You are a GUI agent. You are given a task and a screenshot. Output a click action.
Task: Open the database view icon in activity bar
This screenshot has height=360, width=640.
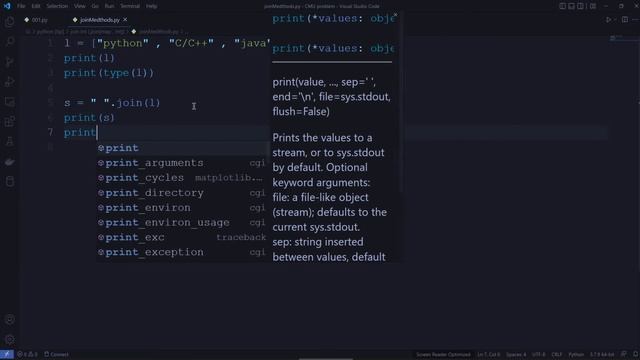tap(9, 182)
